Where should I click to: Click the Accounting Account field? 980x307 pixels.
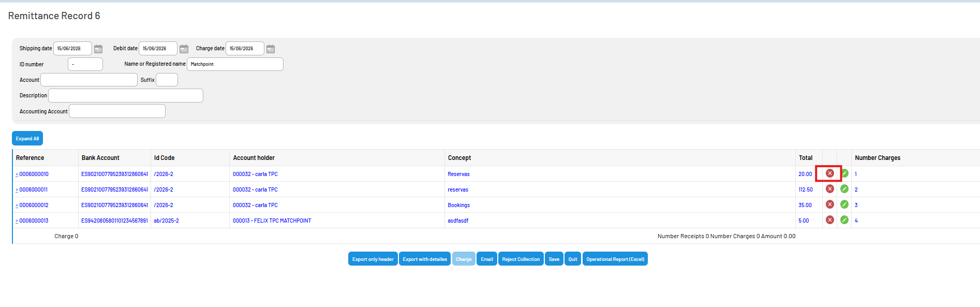pos(117,111)
